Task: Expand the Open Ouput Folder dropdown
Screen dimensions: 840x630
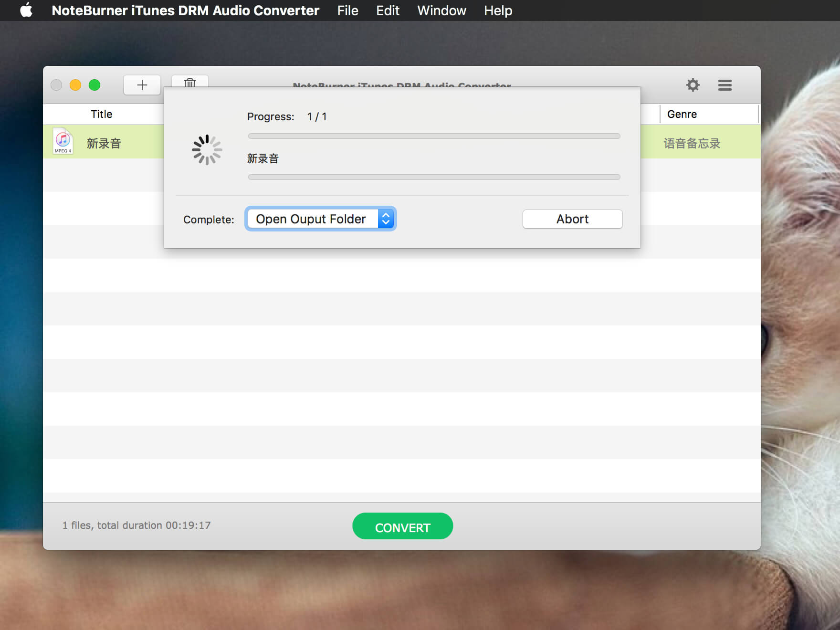Action: (x=320, y=219)
